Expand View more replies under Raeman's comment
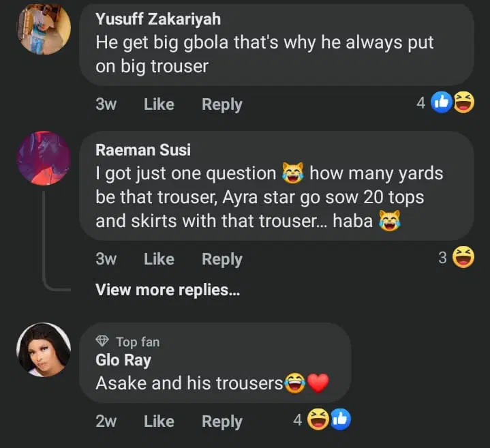 (168, 290)
